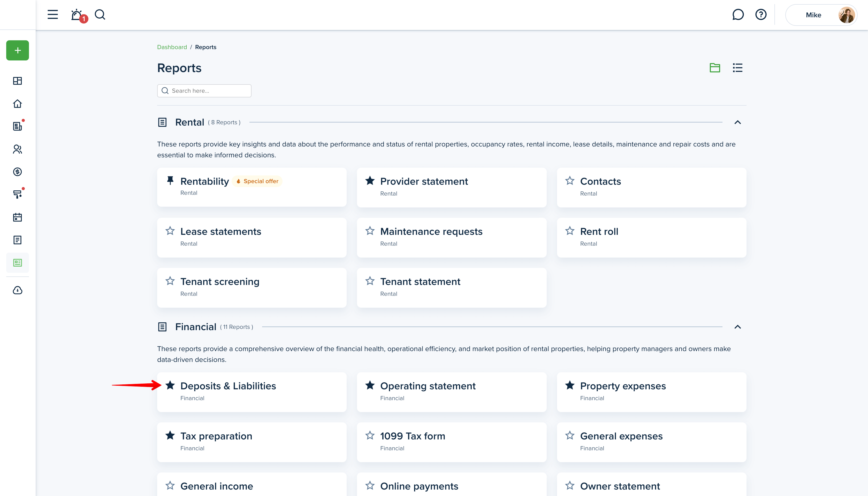This screenshot has height=496, width=868.
Task: Favorite the 1099 Tax form star
Action: [370, 435]
